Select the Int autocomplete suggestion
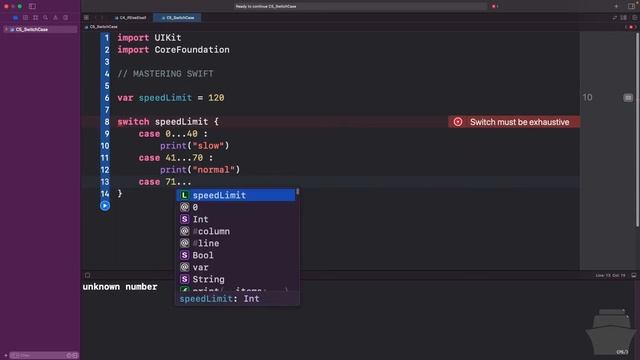 (x=236, y=219)
